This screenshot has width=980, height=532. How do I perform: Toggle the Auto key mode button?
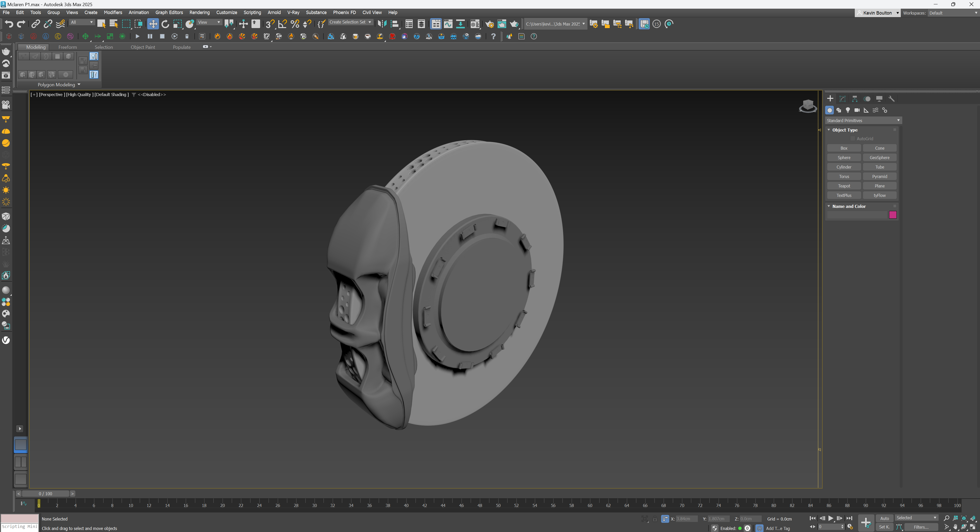point(884,518)
